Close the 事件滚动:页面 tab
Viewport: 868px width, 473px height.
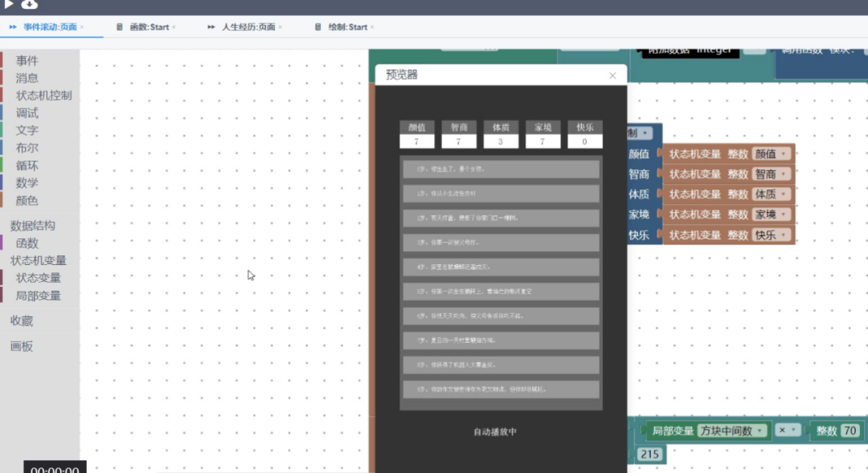82,27
